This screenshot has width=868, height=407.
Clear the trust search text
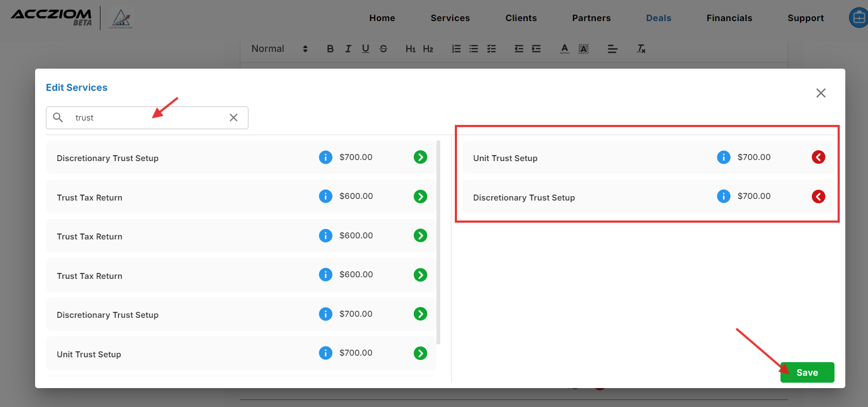point(233,118)
